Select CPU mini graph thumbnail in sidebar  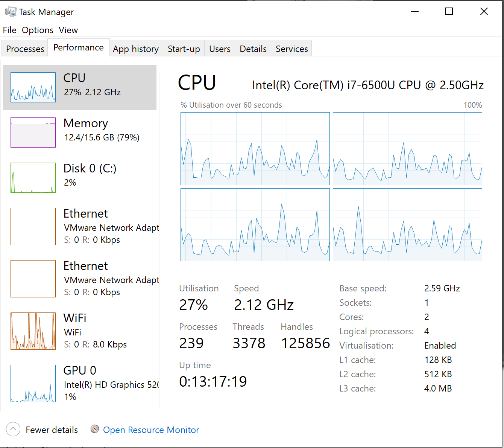[33, 87]
